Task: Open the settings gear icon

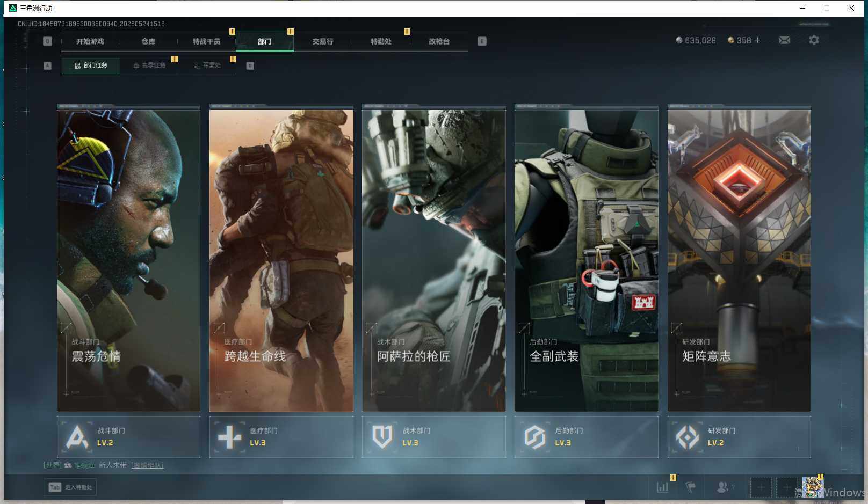Action: coord(814,40)
